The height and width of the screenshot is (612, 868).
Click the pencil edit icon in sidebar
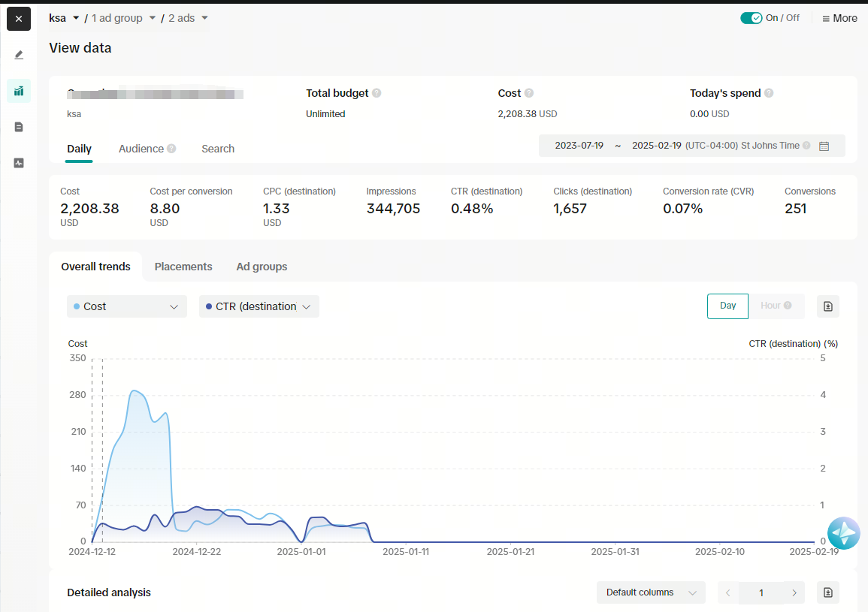(x=19, y=55)
